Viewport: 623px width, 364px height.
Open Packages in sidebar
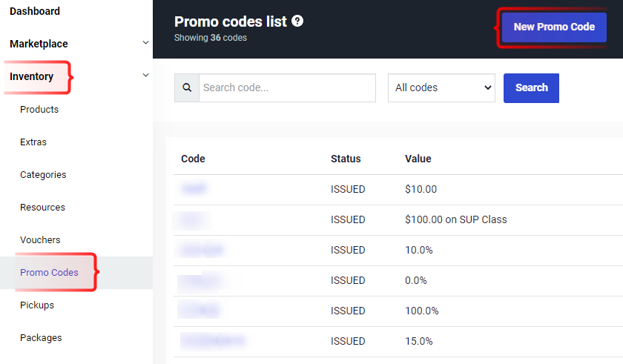pyautogui.click(x=41, y=338)
